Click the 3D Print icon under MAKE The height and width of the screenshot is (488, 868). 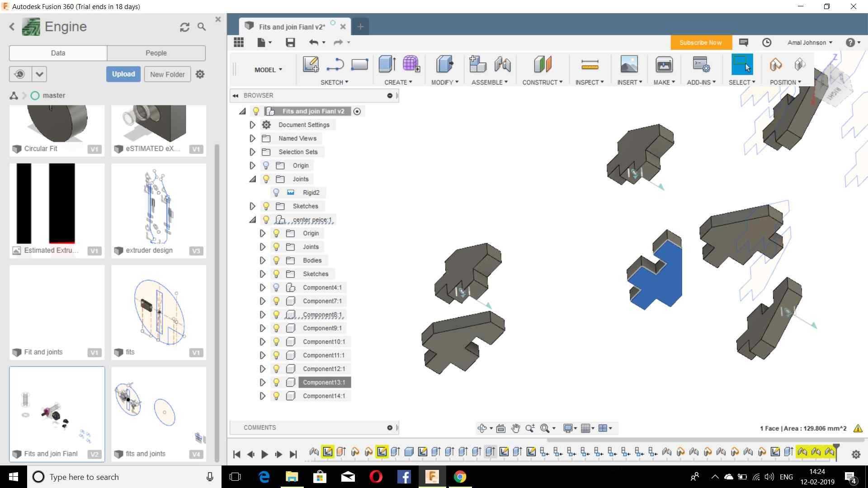664,65
